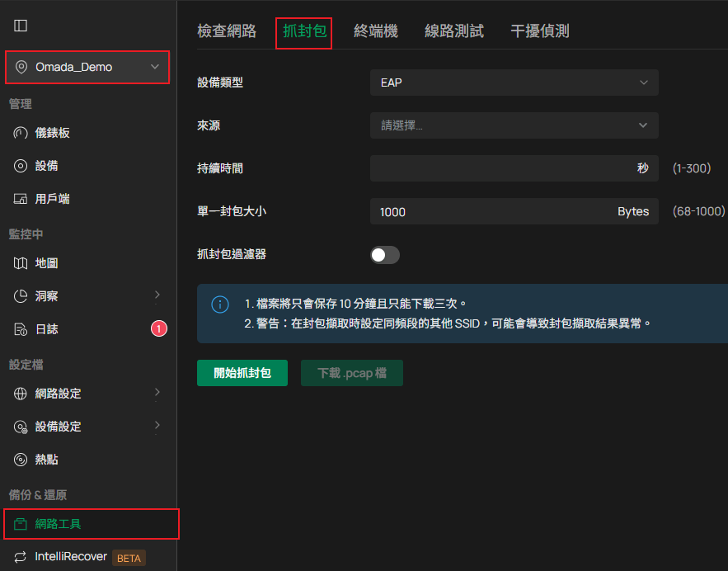
Task: Open the 來源 請選擇 dropdown
Action: click(x=514, y=125)
